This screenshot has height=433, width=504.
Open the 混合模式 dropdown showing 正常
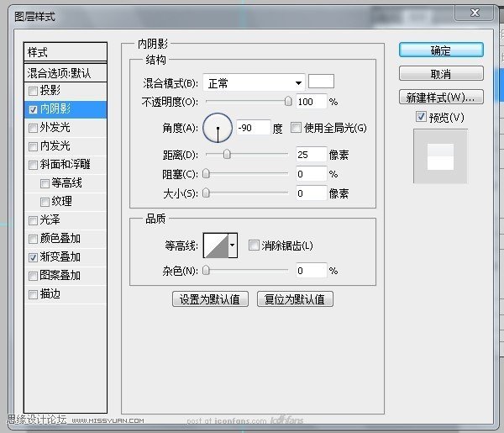[254, 83]
